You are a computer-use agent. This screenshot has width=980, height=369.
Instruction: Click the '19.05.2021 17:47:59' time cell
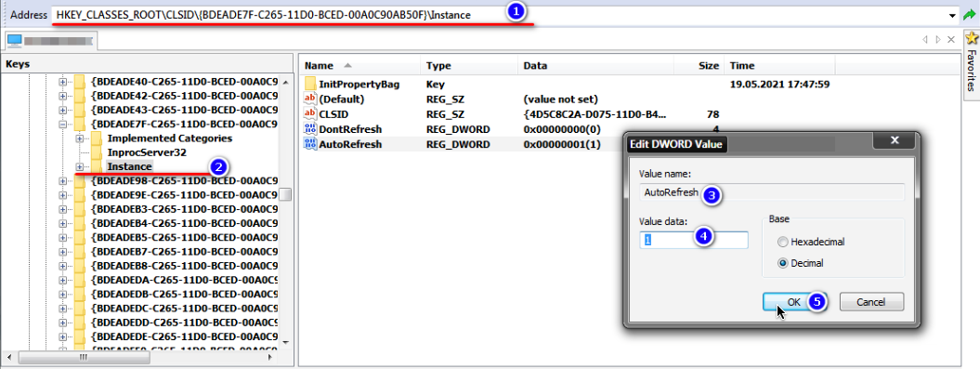tap(779, 84)
